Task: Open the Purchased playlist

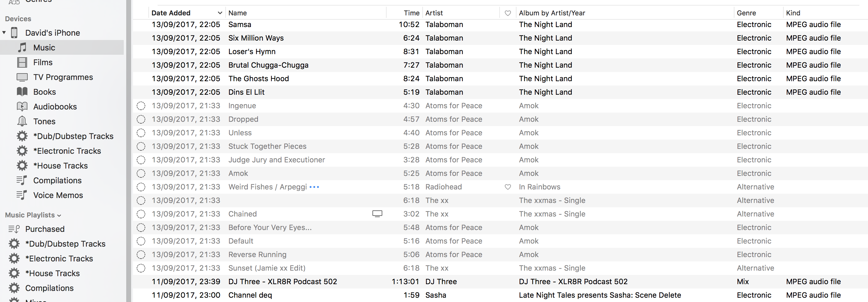Action: pos(45,229)
